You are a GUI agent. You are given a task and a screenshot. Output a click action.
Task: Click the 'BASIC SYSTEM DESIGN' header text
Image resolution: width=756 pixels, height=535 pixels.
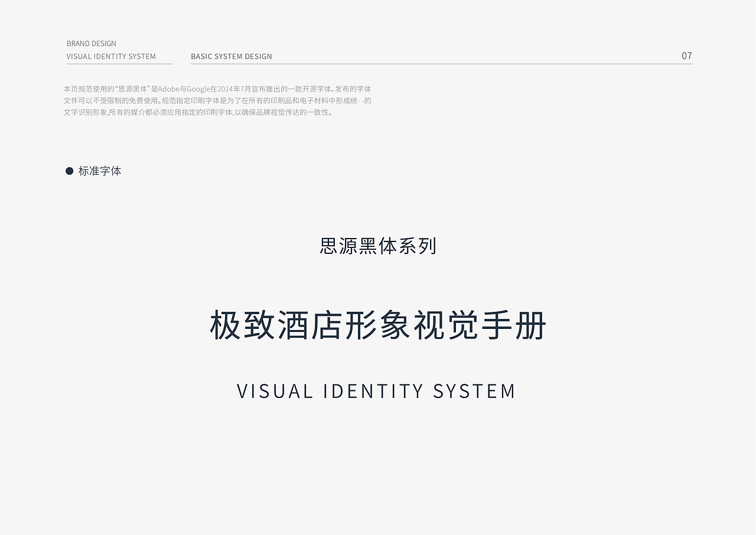point(232,57)
